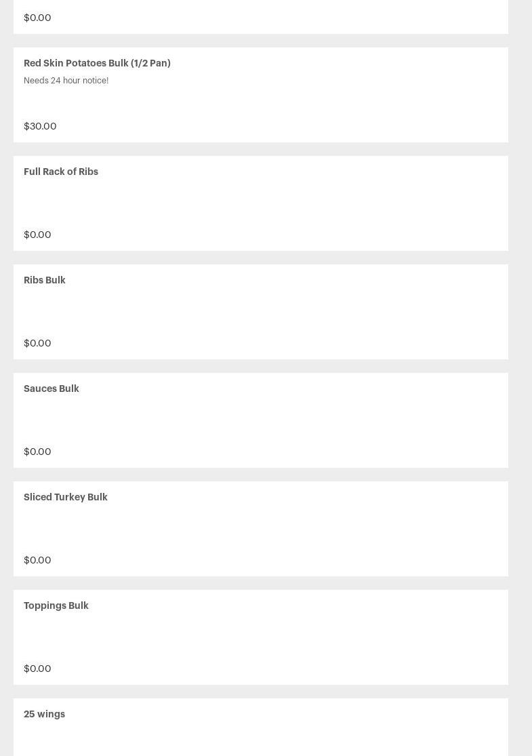This screenshot has height=756, width=532.
Task: Click the $0.00 price under Ribs Bulk
Action: tap(37, 343)
